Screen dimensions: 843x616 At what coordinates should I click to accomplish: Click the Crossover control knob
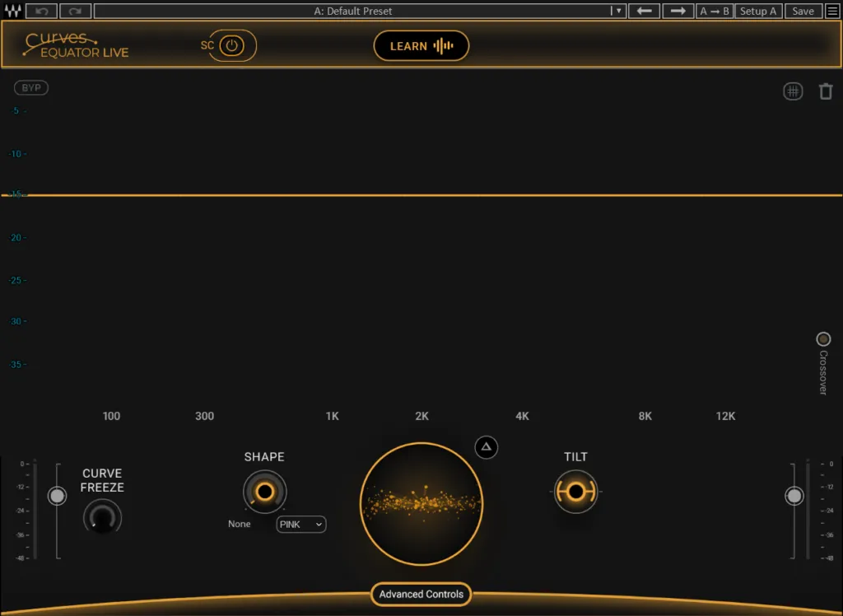(823, 338)
